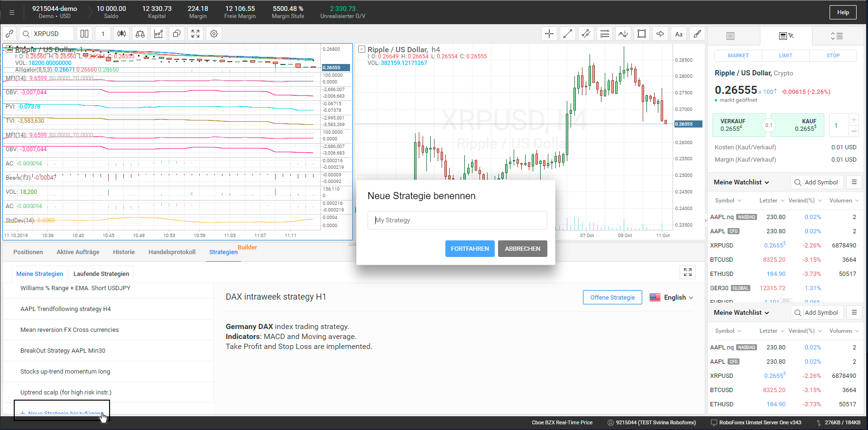
Task: Expand the upper Meine Watchlist dropdown
Action: click(741, 182)
